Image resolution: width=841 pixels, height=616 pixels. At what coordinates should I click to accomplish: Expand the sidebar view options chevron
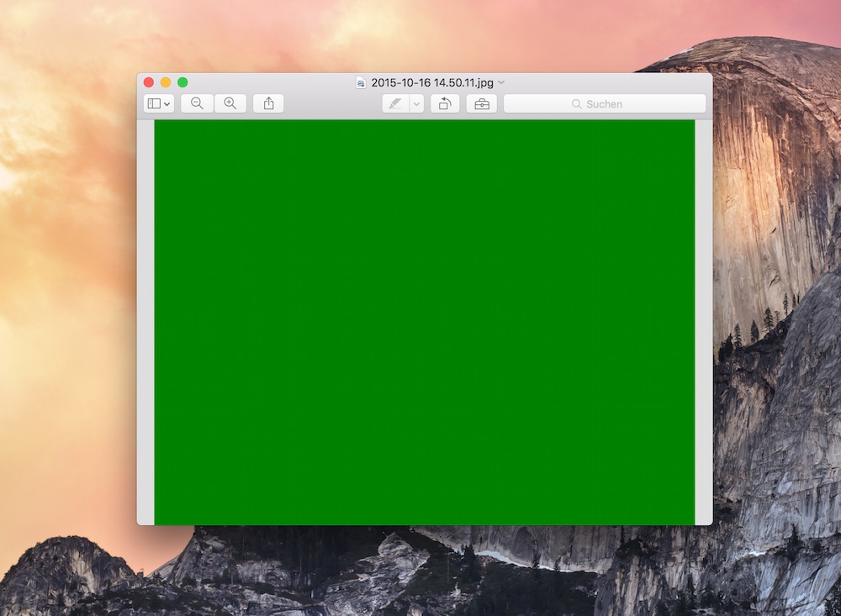[x=167, y=104]
